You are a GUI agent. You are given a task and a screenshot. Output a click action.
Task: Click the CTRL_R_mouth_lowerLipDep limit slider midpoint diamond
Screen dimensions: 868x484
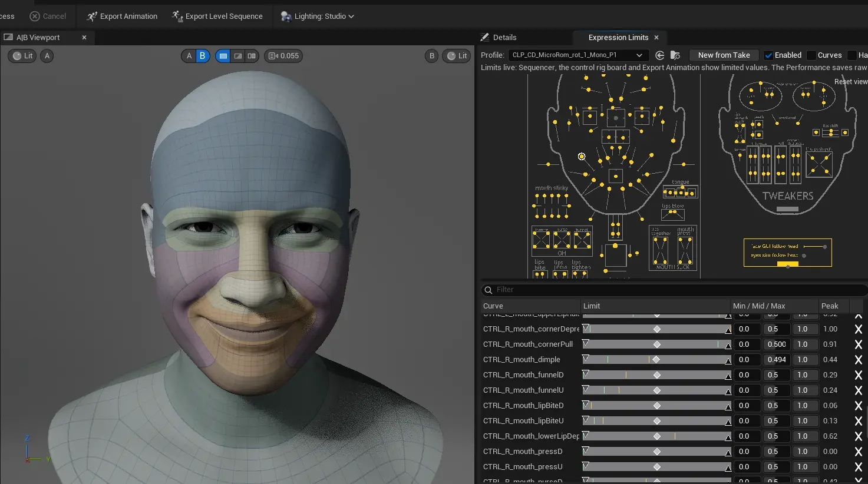[x=657, y=436]
